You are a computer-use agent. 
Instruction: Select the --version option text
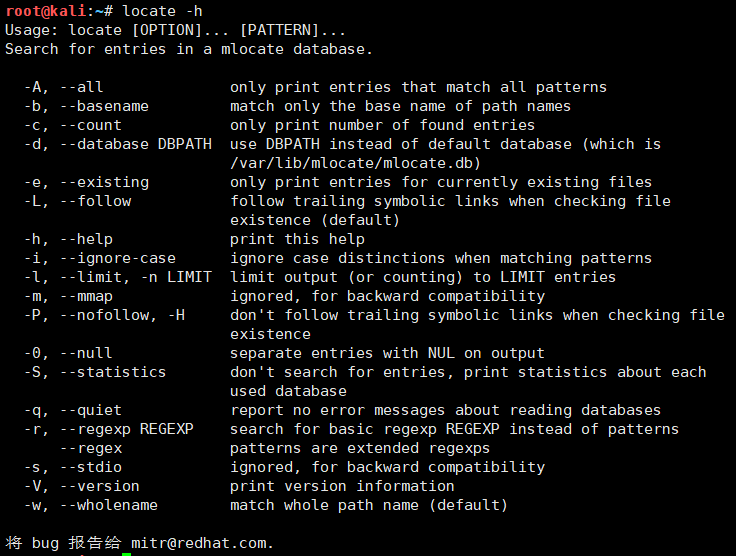(x=100, y=486)
